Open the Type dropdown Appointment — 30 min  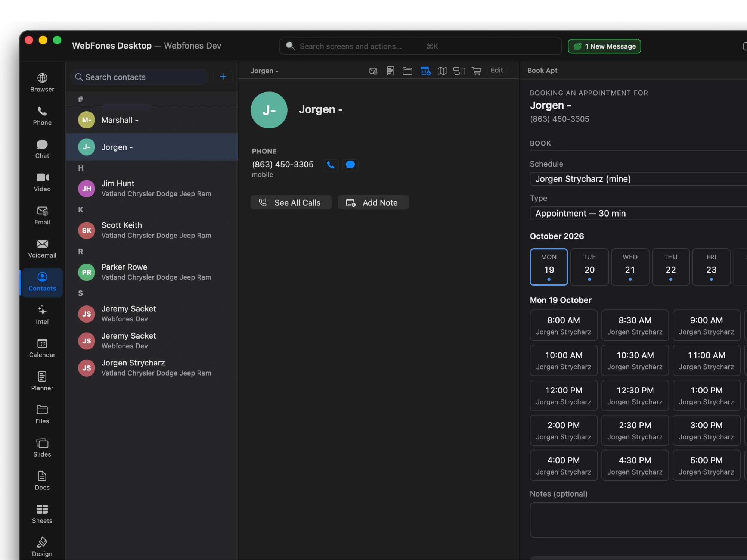pyautogui.click(x=638, y=213)
